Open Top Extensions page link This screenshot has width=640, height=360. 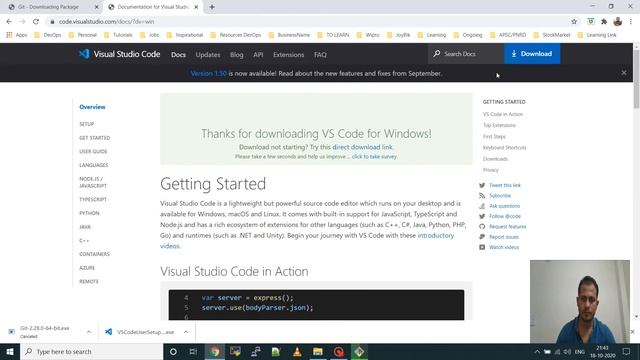[499, 125]
